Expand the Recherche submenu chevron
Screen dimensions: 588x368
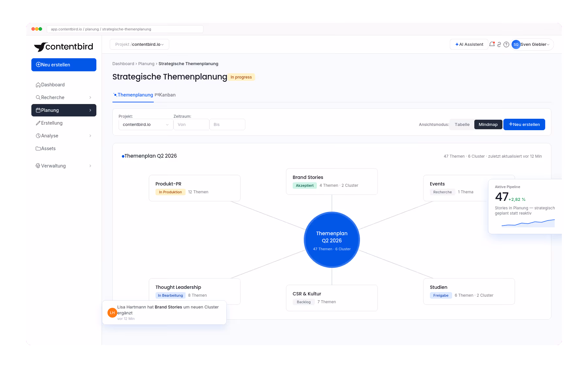click(x=90, y=97)
